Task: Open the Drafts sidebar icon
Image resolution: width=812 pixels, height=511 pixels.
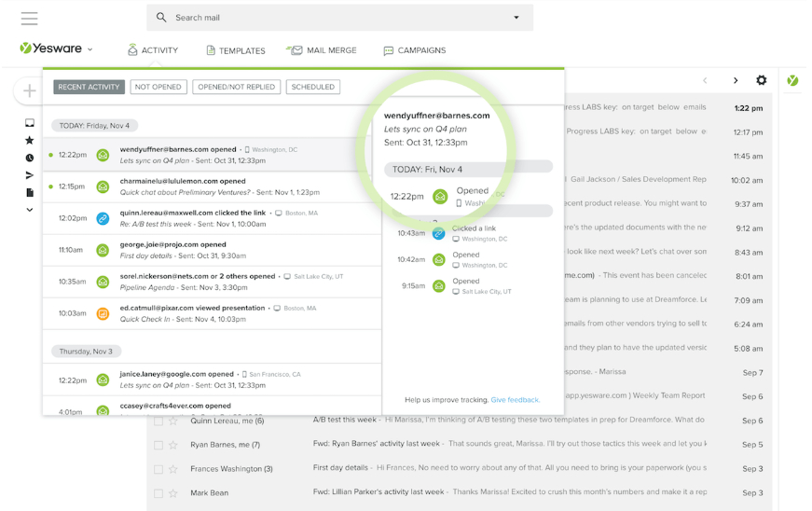Action: pyautogui.click(x=30, y=193)
